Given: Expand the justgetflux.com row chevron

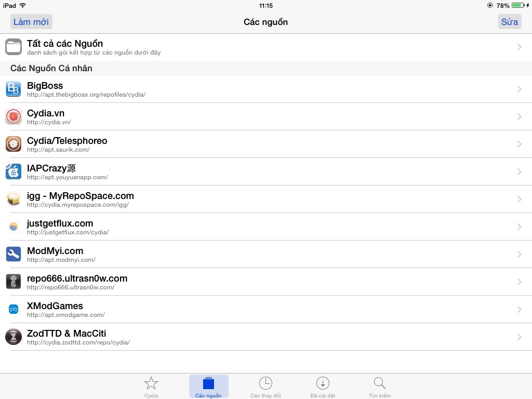Looking at the screenshot, I should pyautogui.click(x=519, y=227).
